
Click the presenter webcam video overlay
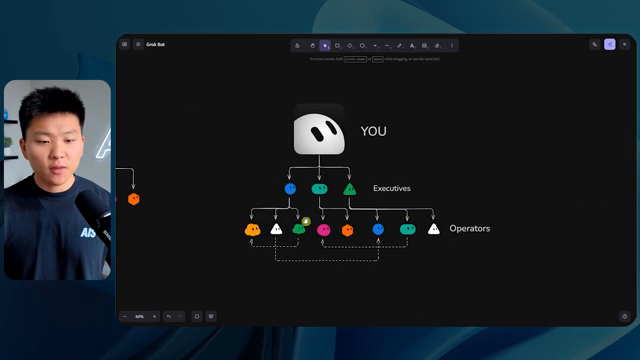coord(57,180)
